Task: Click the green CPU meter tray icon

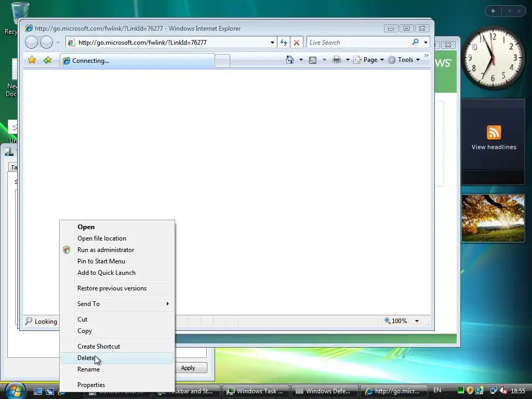Action: [x=461, y=391]
